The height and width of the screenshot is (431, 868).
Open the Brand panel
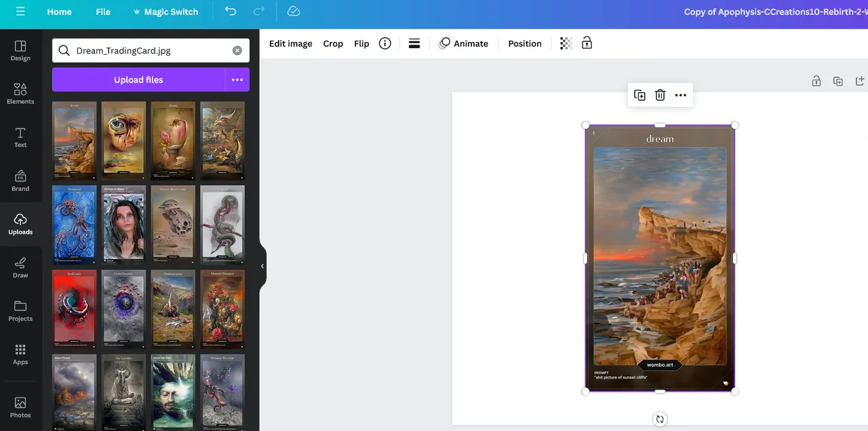pyautogui.click(x=20, y=181)
